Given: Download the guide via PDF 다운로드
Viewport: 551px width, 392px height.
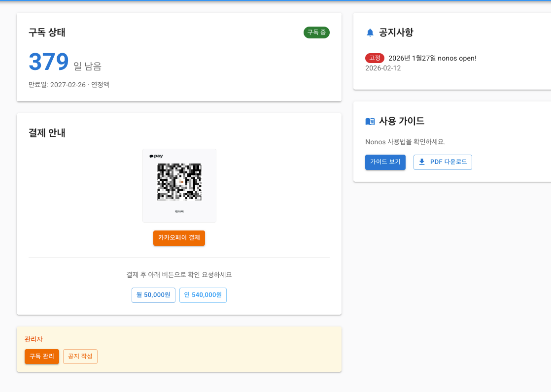Looking at the screenshot, I should [443, 162].
